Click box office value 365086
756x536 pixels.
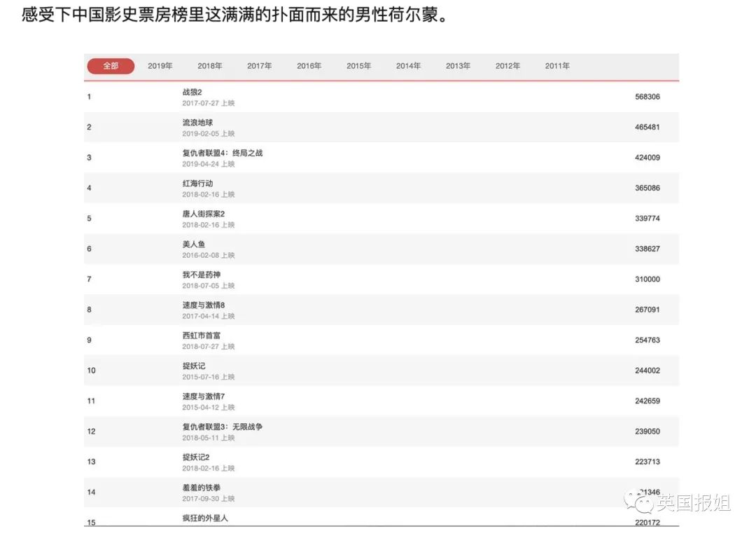[647, 188]
